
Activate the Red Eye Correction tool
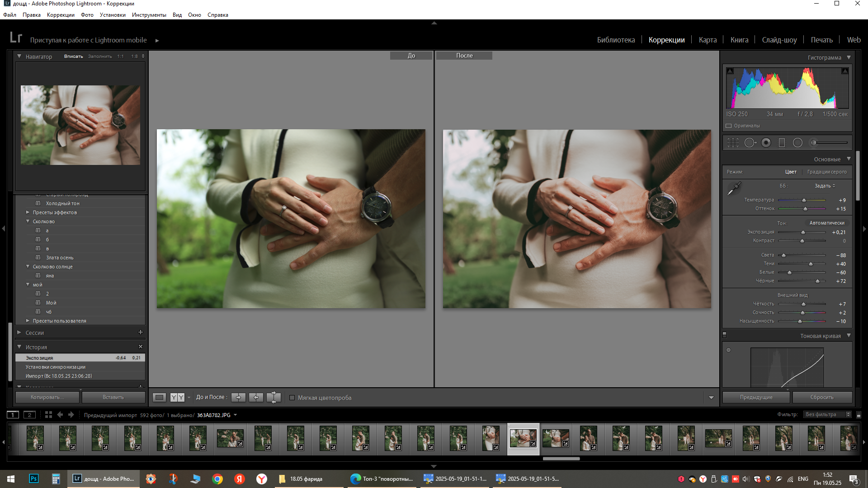click(766, 143)
